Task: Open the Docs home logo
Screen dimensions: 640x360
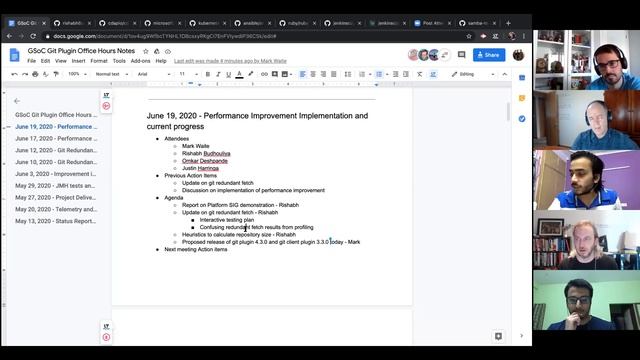Action: pos(15,55)
